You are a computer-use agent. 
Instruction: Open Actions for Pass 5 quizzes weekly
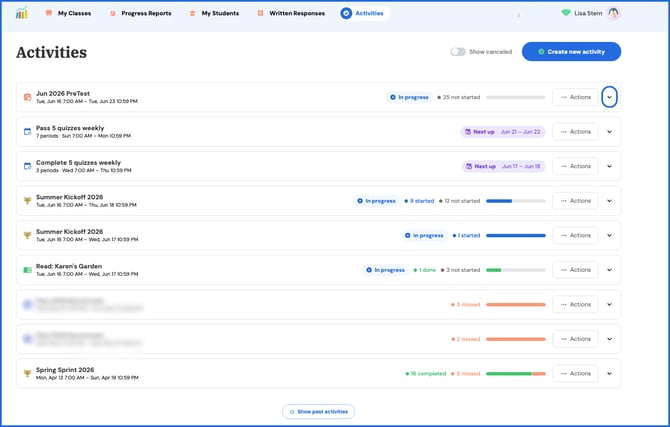pyautogui.click(x=575, y=132)
